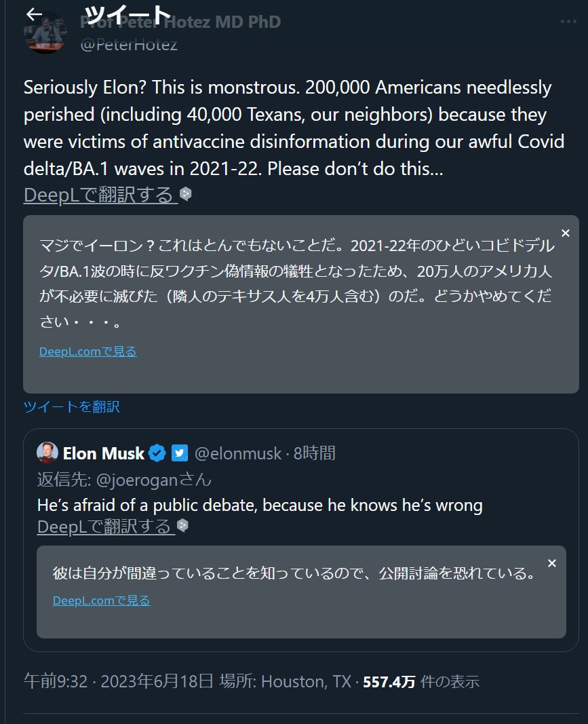This screenshot has height=724, width=588.
Task: Click Elon Musk's small profile avatar
Action: pyautogui.click(x=47, y=453)
